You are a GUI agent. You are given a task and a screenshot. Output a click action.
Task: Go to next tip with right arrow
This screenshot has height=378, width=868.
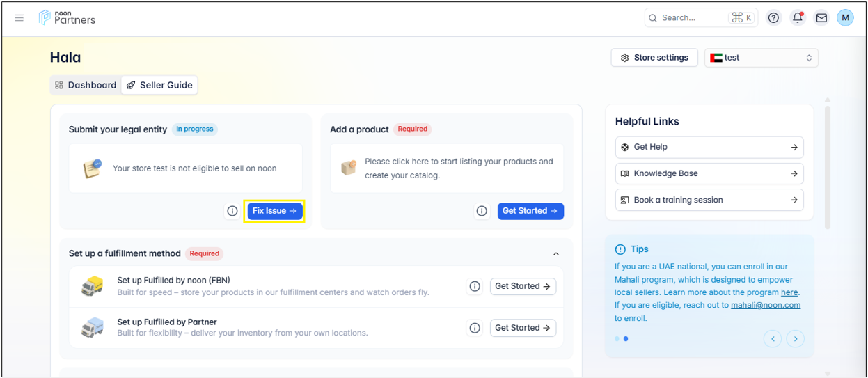(795, 339)
